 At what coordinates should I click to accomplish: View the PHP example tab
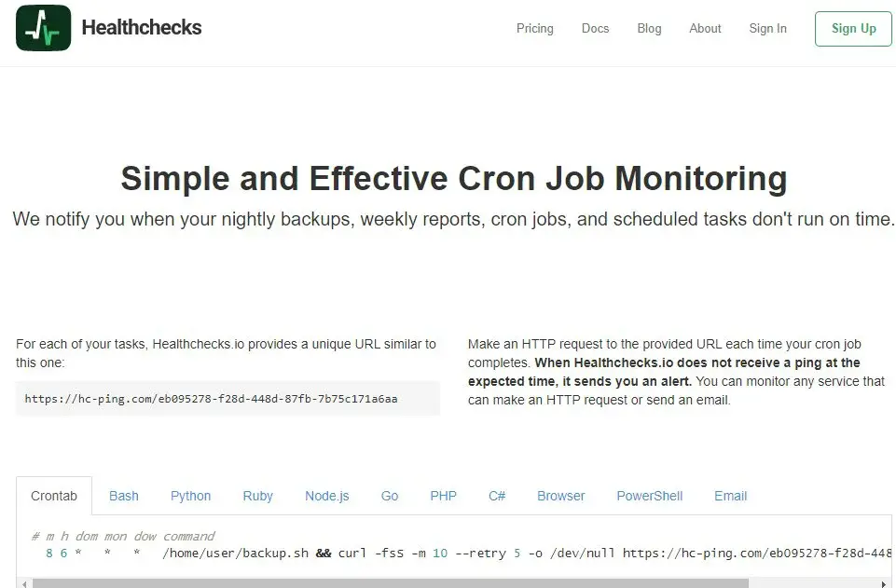(443, 496)
